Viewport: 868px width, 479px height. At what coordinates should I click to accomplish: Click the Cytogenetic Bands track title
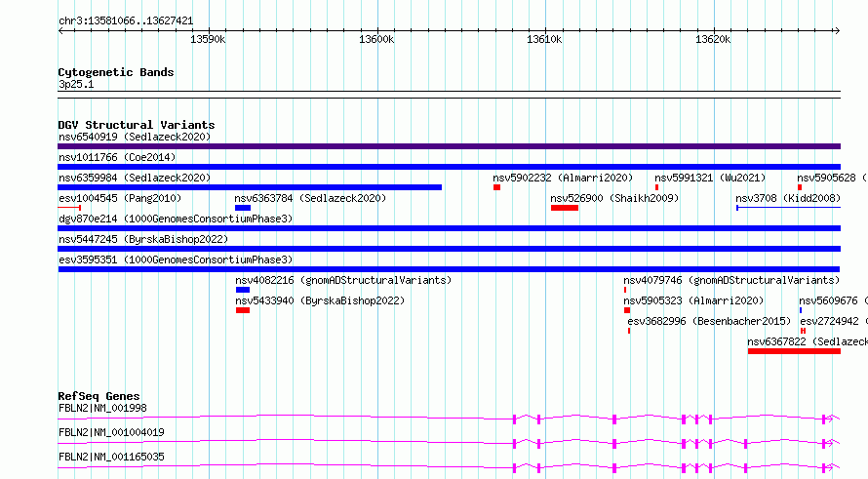click(x=116, y=72)
